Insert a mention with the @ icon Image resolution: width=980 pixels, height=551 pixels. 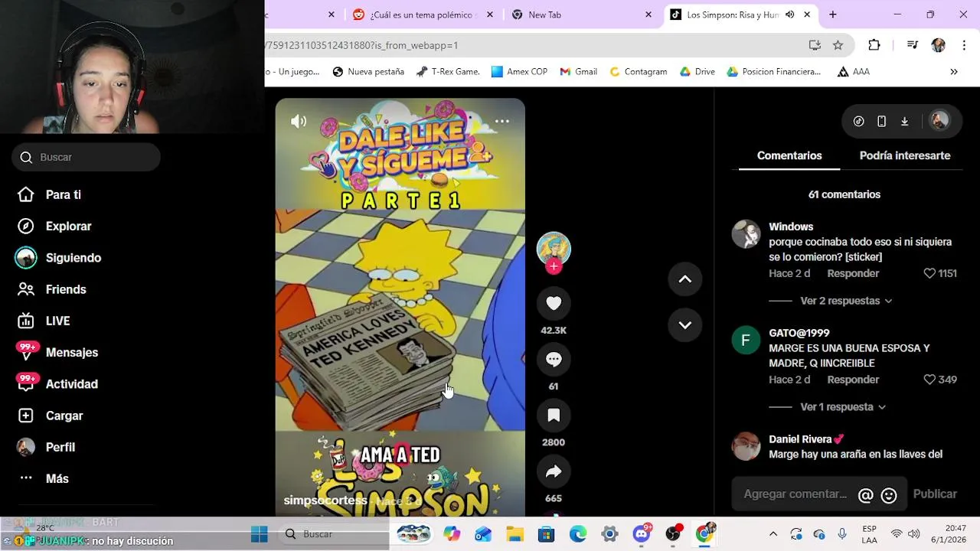(866, 495)
